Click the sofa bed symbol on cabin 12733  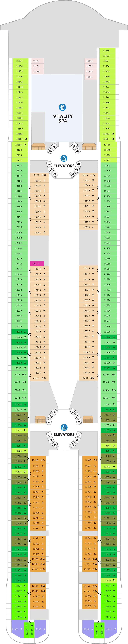pos(96,569)
